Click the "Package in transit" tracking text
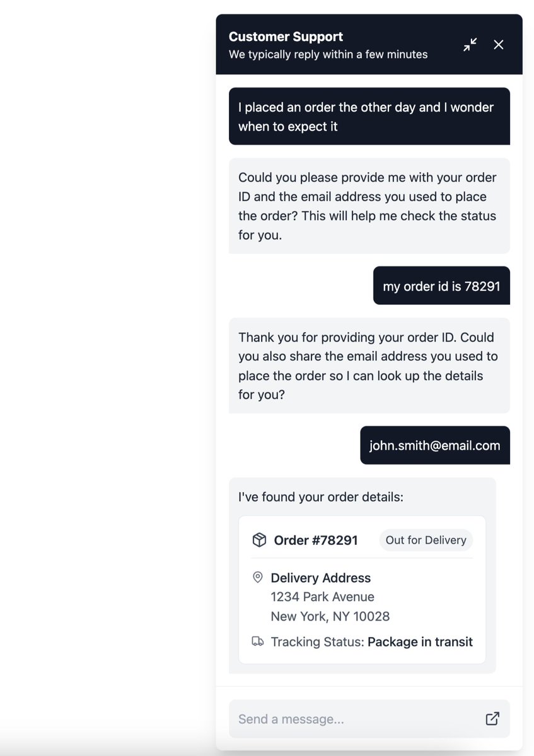 click(420, 642)
